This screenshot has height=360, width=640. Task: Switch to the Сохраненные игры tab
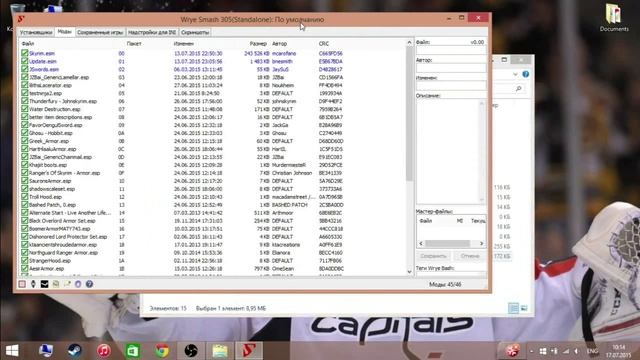point(100,32)
